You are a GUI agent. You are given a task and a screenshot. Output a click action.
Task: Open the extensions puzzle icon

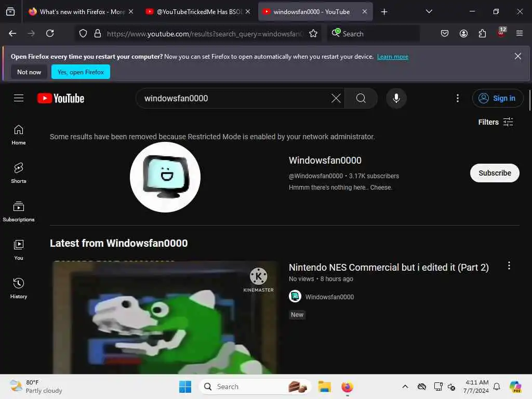pos(482,33)
